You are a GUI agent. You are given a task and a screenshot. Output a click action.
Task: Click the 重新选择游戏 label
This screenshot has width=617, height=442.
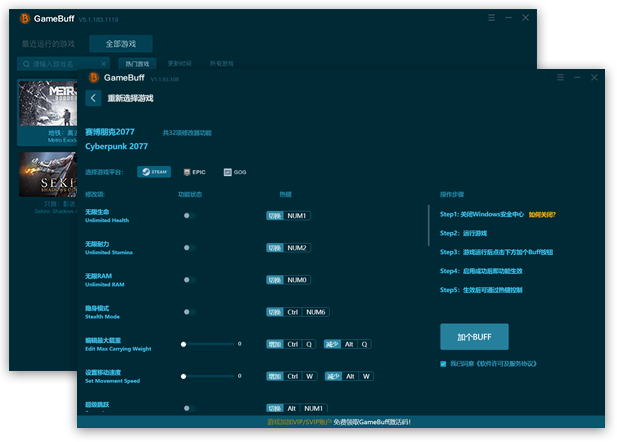(x=131, y=98)
